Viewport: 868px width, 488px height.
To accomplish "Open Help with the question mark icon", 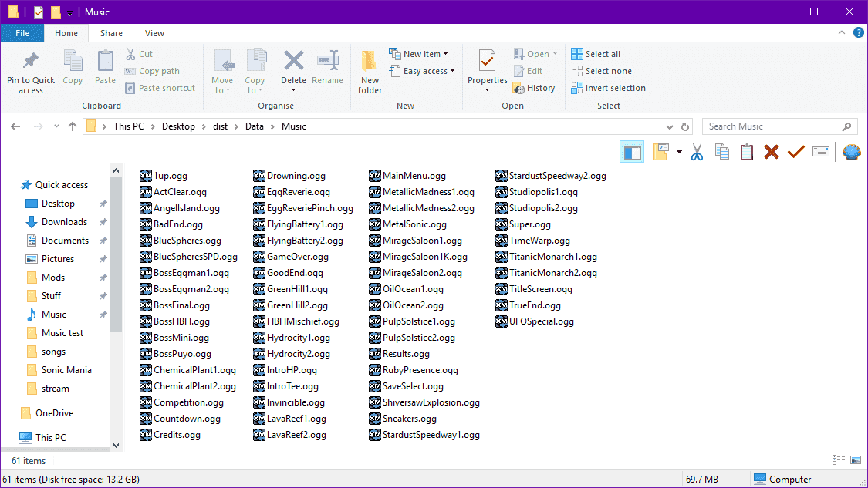I will click(859, 33).
